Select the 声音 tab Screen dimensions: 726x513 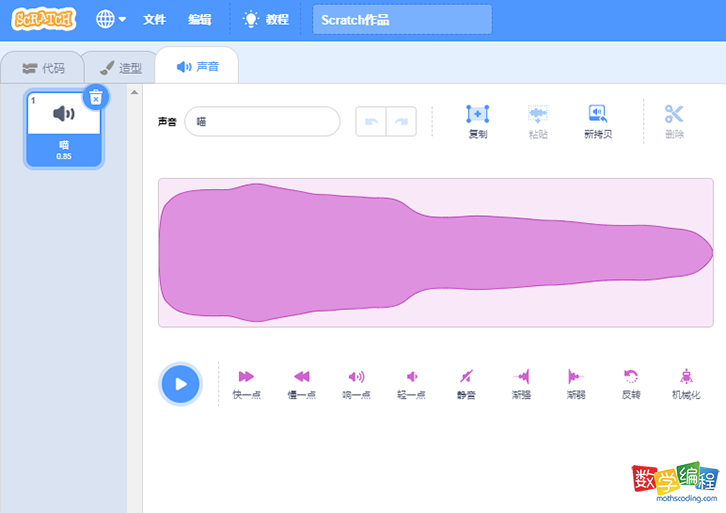197,67
